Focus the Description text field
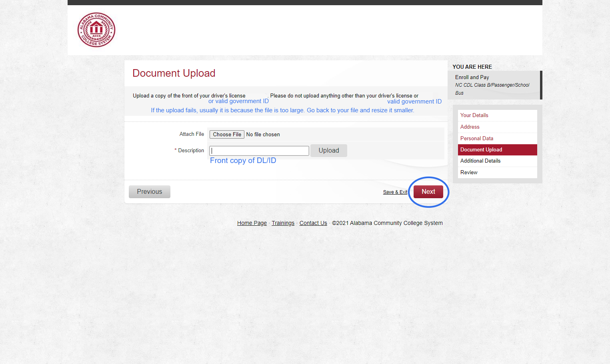Viewport: 610px width, 364px height. [259, 151]
